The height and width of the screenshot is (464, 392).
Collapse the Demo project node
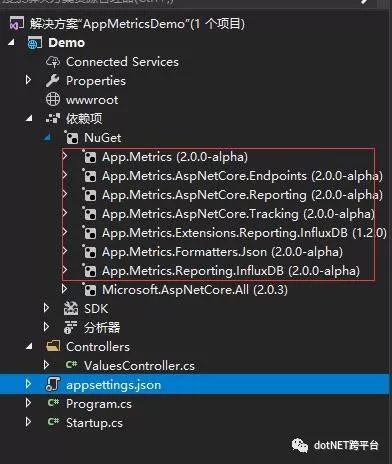tap(11, 42)
